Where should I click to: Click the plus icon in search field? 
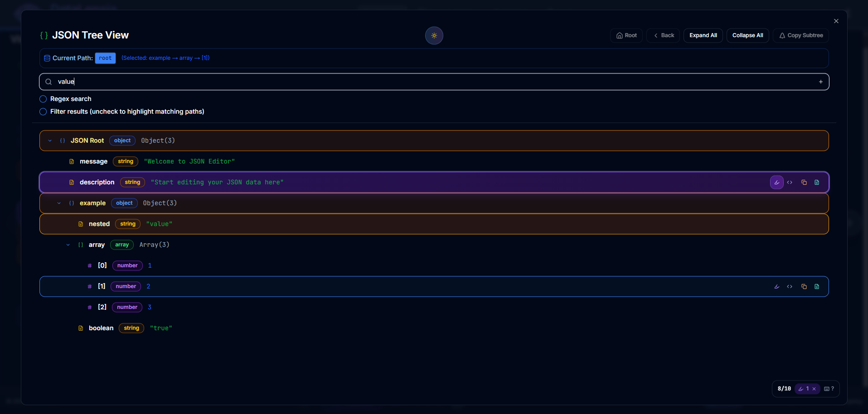[x=820, y=82]
